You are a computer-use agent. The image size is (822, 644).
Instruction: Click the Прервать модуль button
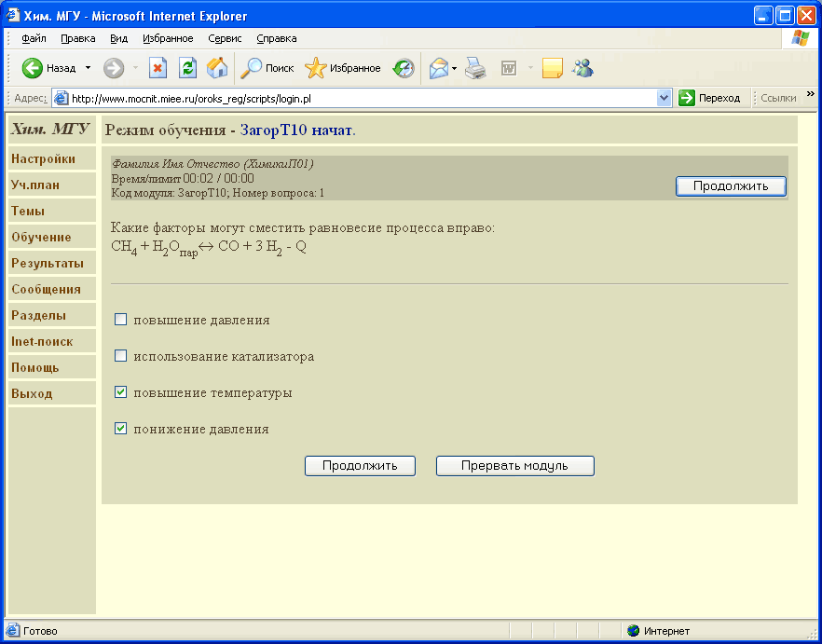514,466
